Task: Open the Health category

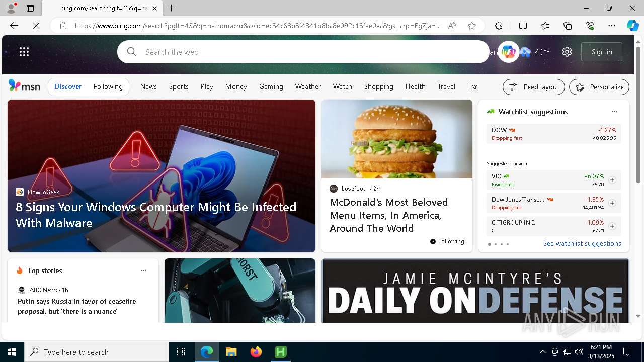Action: [x=416, y=86]
